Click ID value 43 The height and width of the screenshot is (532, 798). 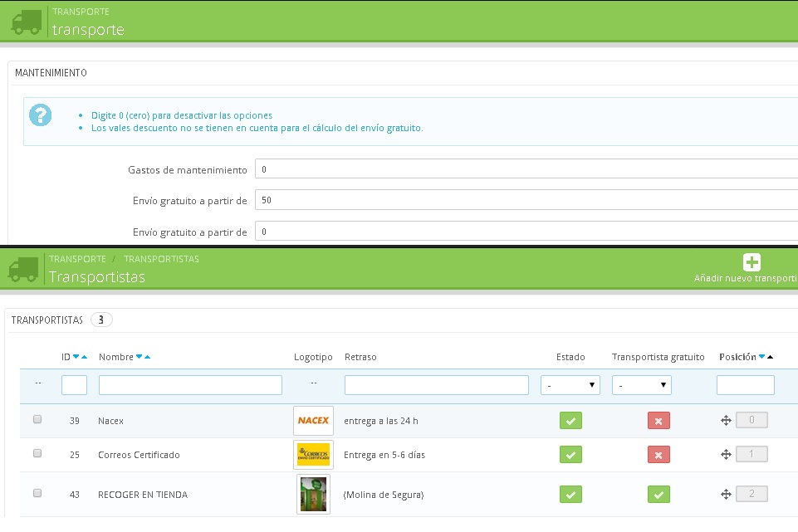click(74, 495)
